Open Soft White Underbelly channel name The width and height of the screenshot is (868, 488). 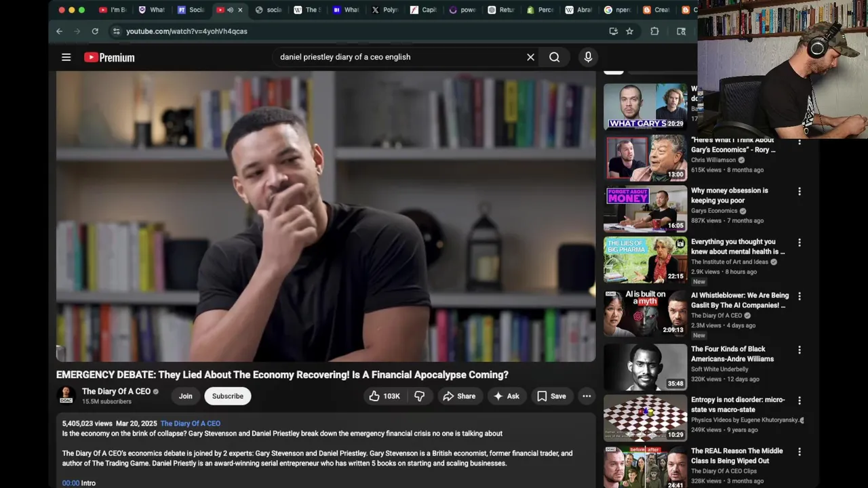coord(719,369)
